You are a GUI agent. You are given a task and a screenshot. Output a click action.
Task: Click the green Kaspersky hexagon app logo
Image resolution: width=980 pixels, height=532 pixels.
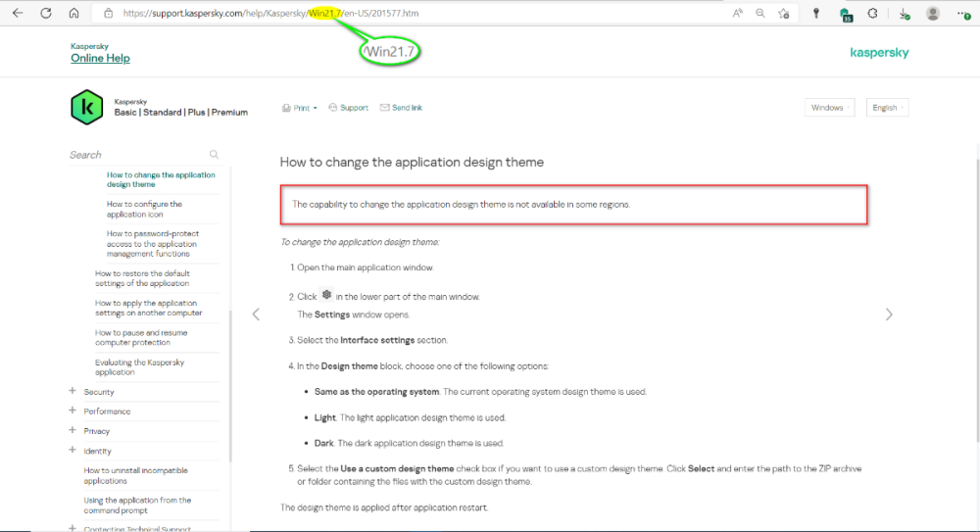[x=87, y=107]
